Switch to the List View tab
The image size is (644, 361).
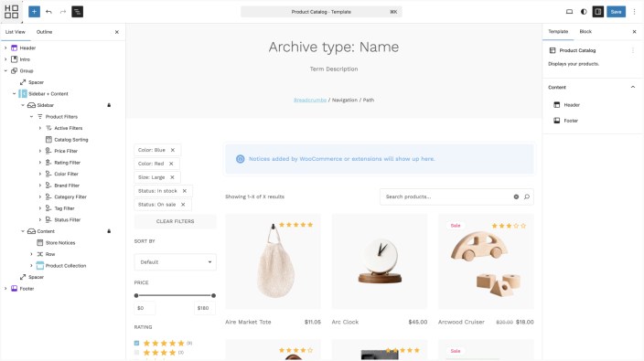16,32
